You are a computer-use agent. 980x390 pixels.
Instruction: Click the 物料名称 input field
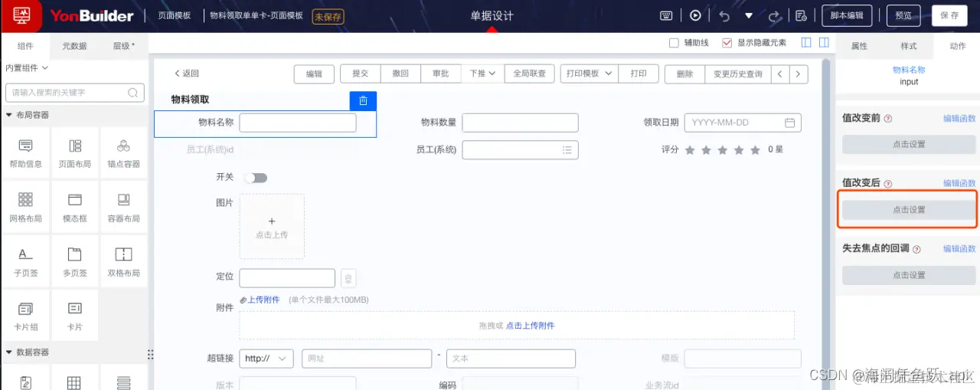click(x=298, y=123)
